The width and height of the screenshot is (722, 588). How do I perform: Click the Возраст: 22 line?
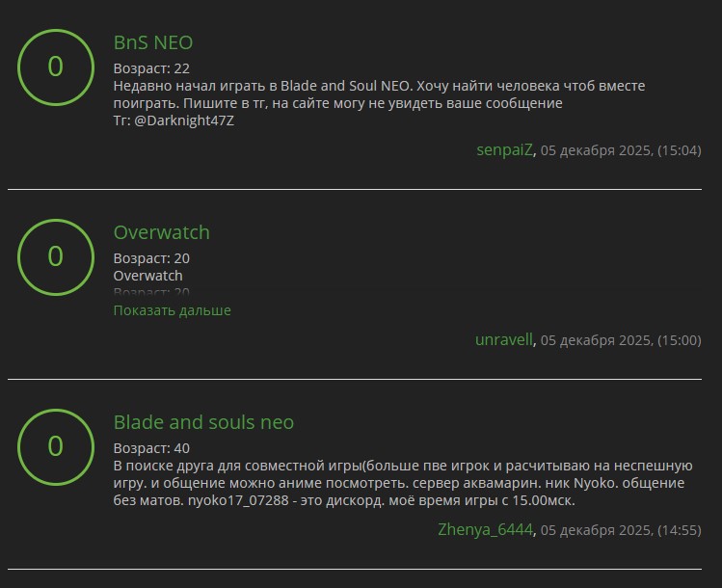[x=151, y=68]
